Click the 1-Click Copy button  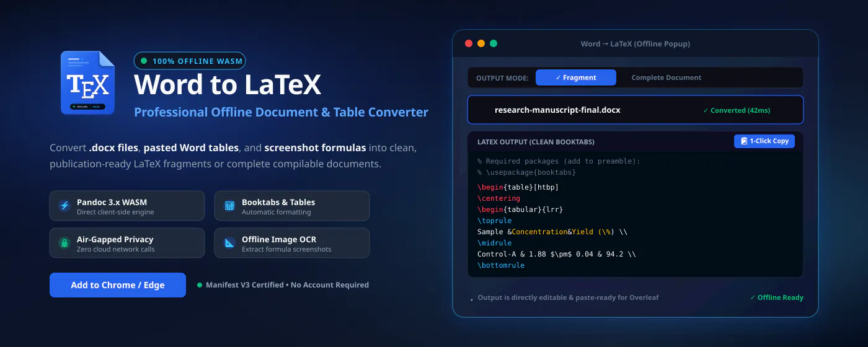click(764, 141)
